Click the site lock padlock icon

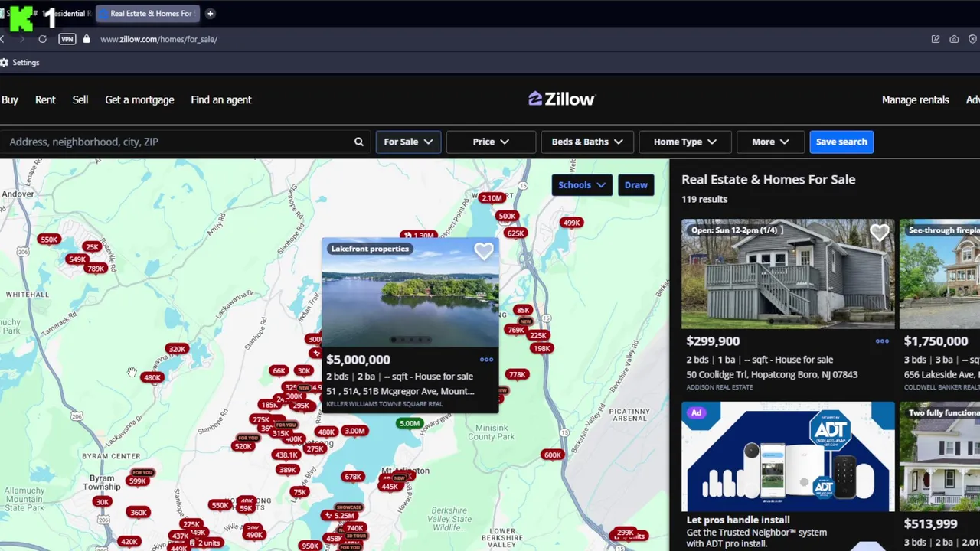click(87, 39)
